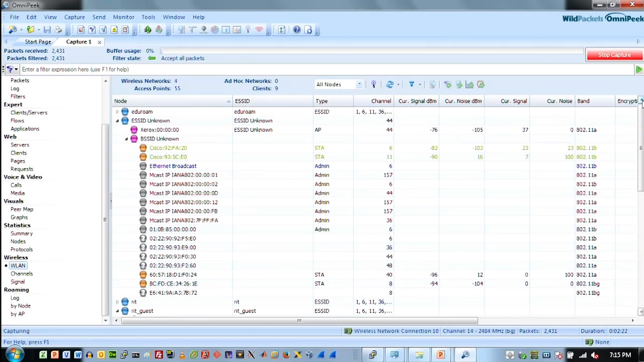644x362 pixels.
Task: Open the Tools menu
Action: click(148, 17)
